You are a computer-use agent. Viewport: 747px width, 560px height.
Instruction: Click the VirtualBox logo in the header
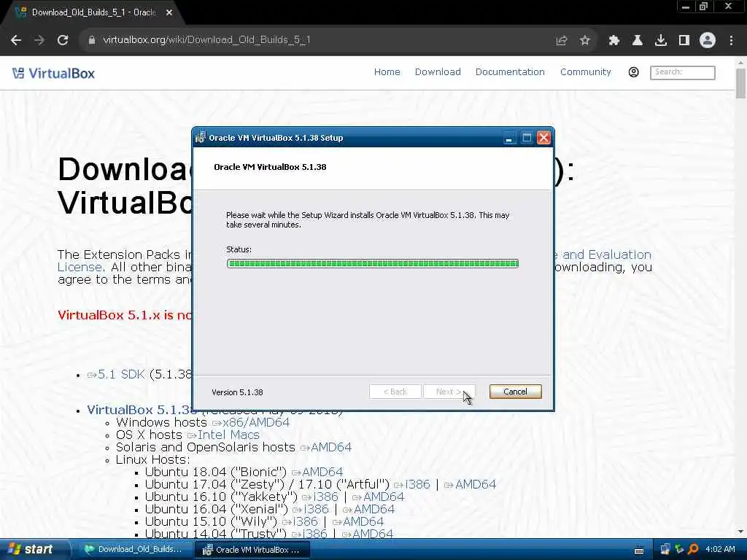(x=53, y=74)
